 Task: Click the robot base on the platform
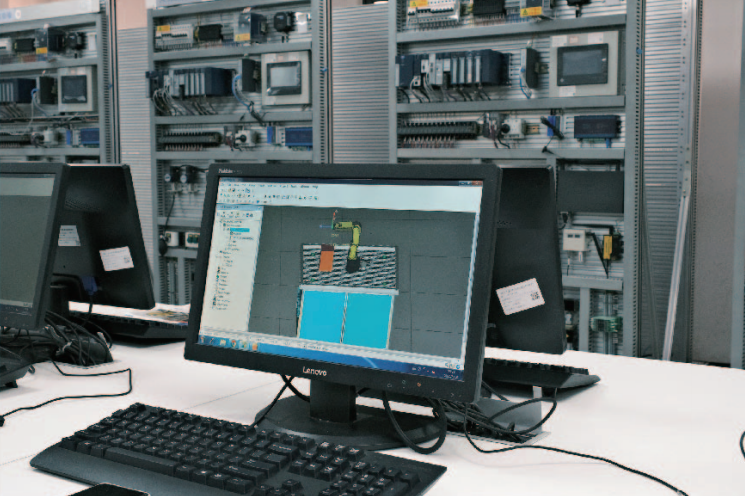(x=353, y=266)
